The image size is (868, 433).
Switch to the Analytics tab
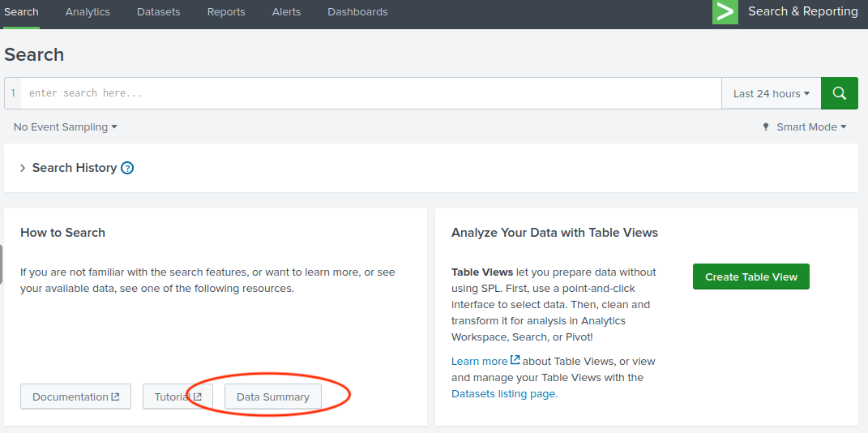(88, 12)
